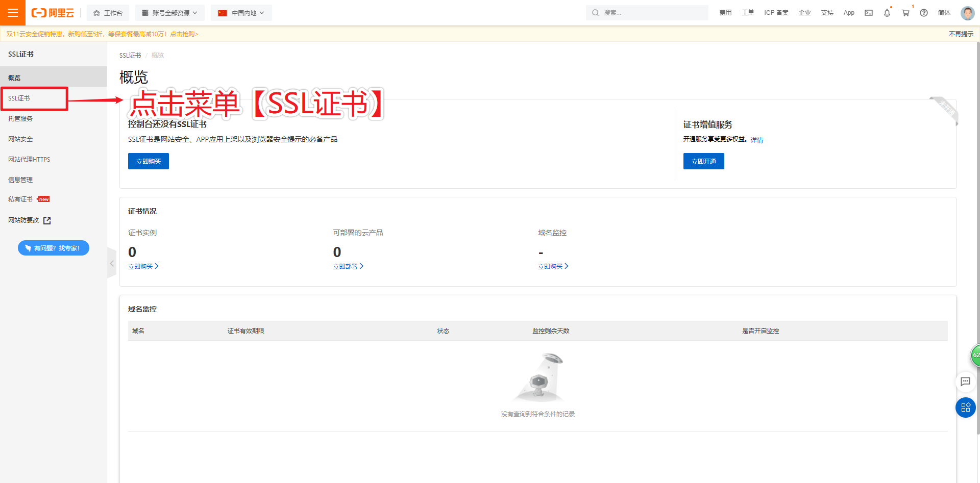Select 信息管理 in the sidebar
Screen dimensions: 980x483
tap(54, 180)
